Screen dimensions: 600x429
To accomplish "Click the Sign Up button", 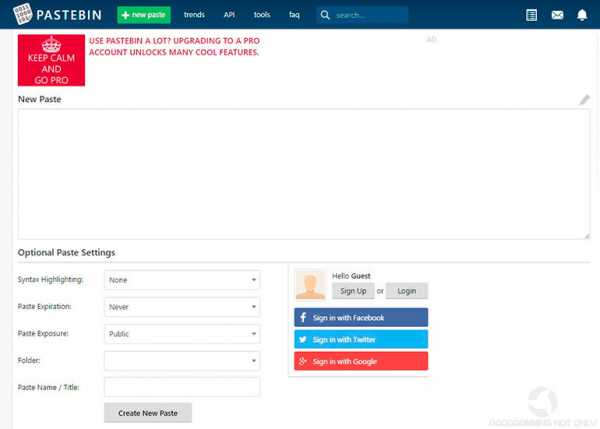I will [x=353, y=291].
